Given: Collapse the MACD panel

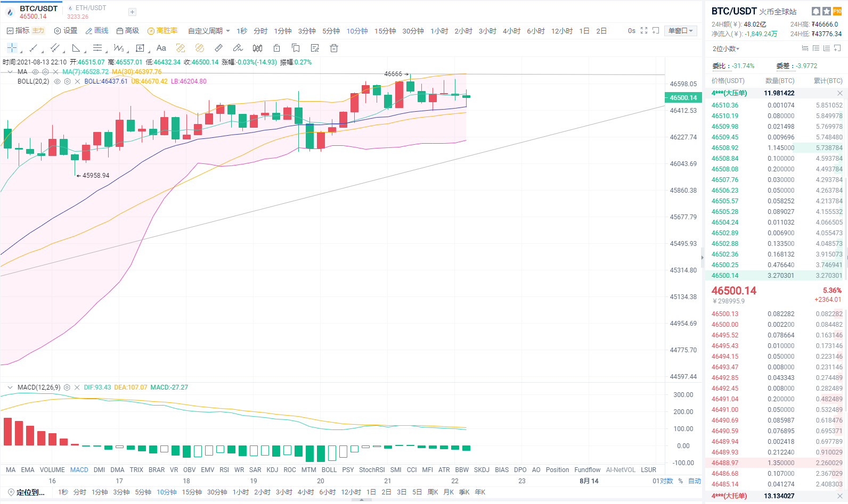Looking at the screenshot, I should (x=10, y=387).
